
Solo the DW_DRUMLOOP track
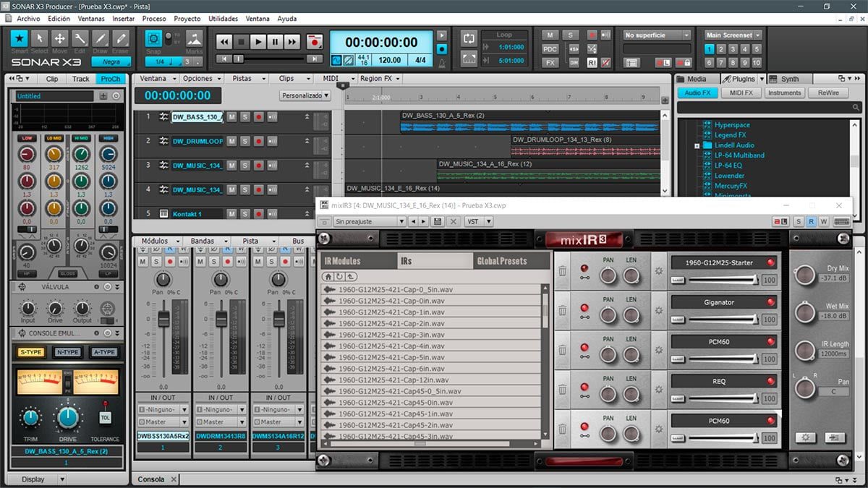pos(244,141)
